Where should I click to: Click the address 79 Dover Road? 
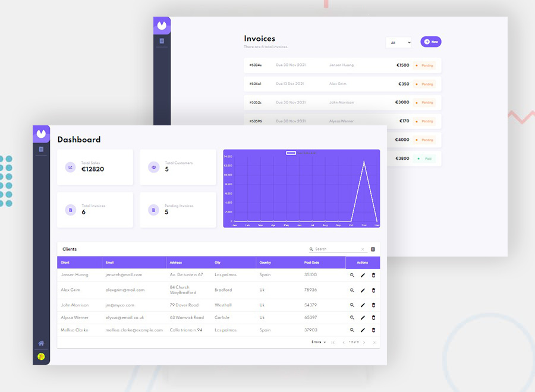184,305
